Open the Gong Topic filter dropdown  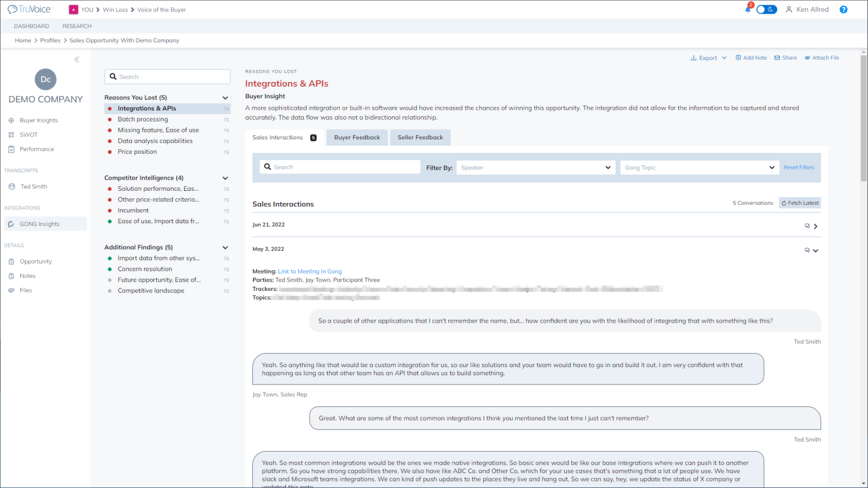pos(699,168)
